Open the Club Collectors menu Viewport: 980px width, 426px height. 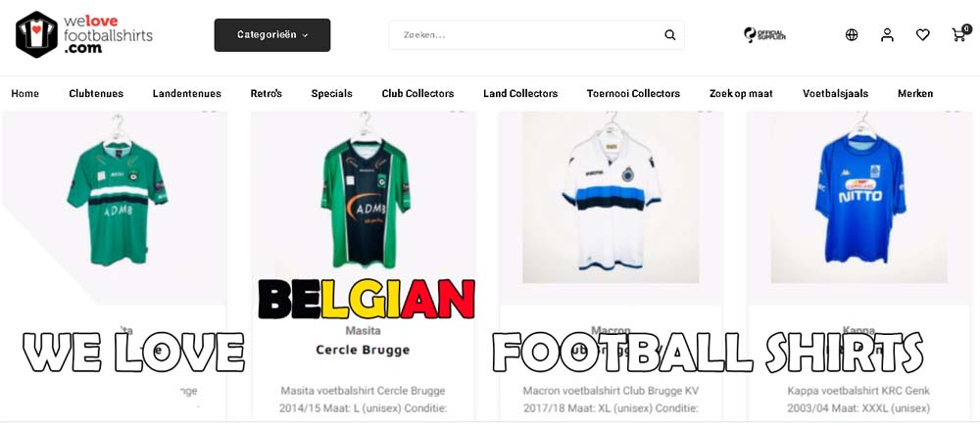coord(418,94)
